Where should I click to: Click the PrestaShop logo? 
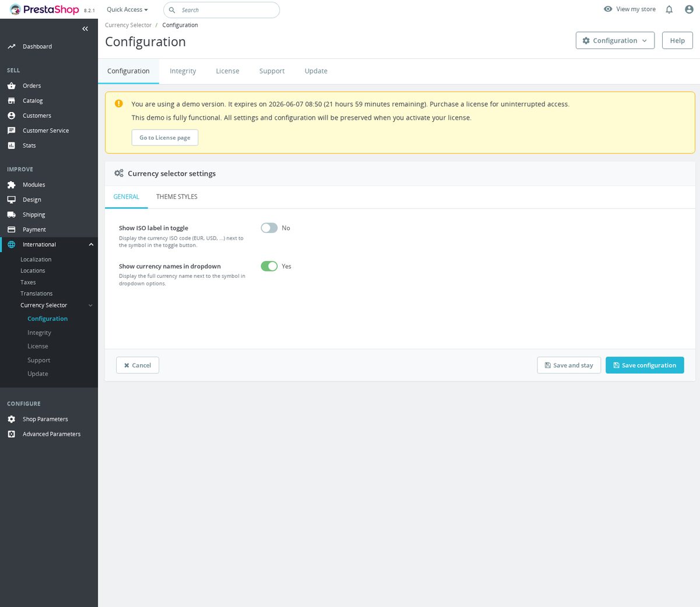tap(44, 9)
